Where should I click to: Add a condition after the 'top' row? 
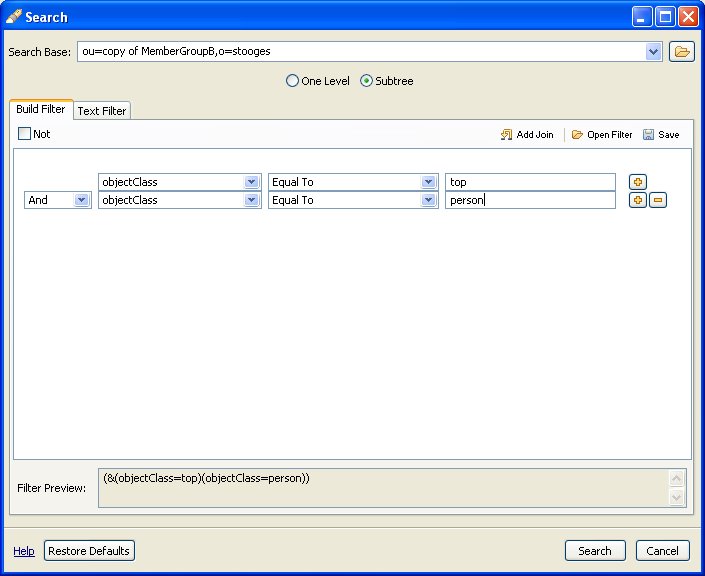pos(637,182)
